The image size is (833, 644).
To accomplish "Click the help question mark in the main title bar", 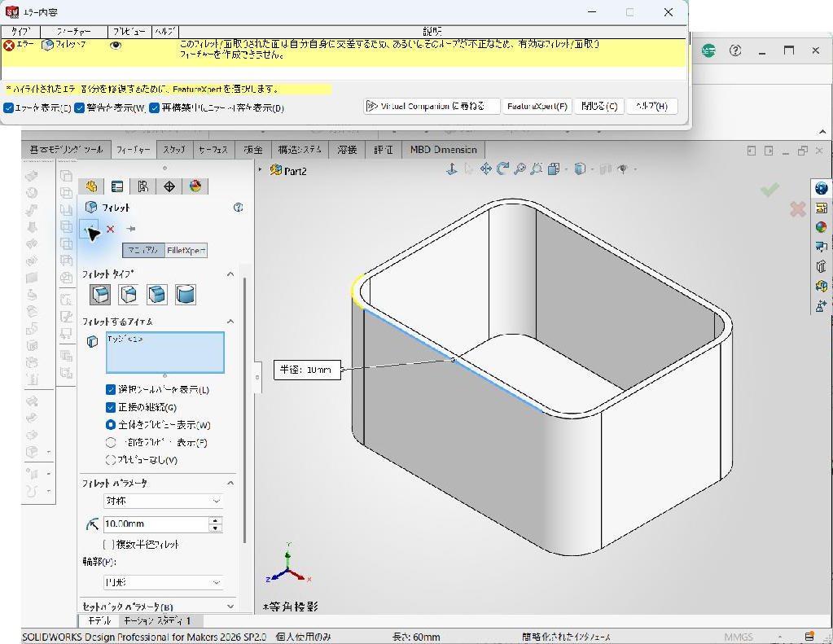I will [x=735, y=51].
